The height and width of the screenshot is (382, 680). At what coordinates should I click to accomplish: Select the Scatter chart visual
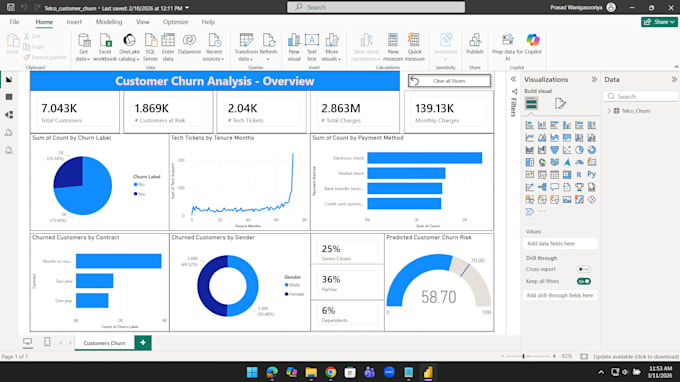click(567, 150)
